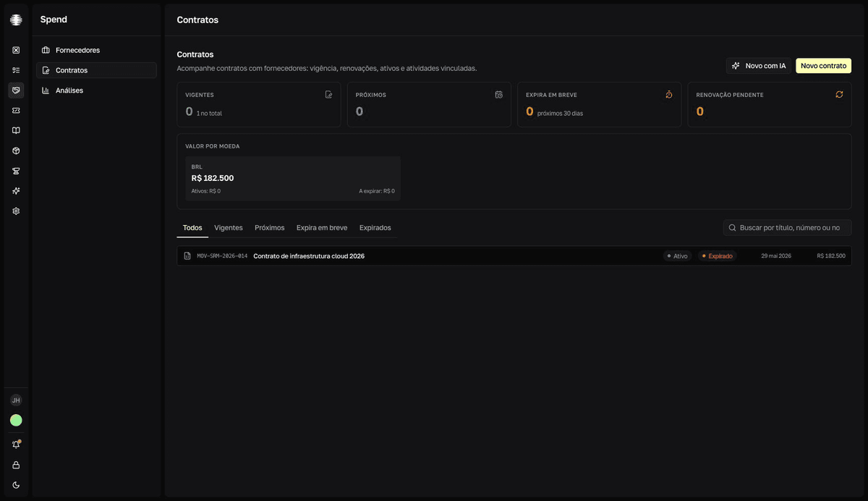The height and width of the screenshot is (501, 868).
Task: Click the edit-document icon on Vigentes card
Action: (329, 95)
